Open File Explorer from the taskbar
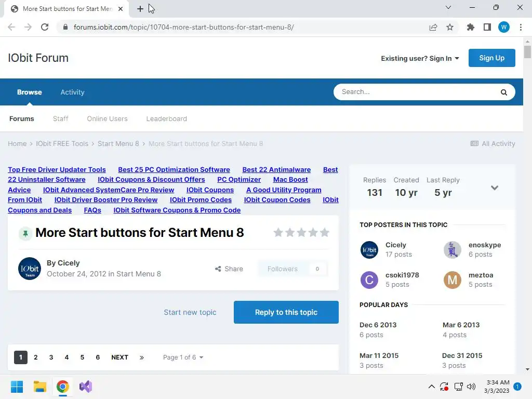 tap(39, 387)
